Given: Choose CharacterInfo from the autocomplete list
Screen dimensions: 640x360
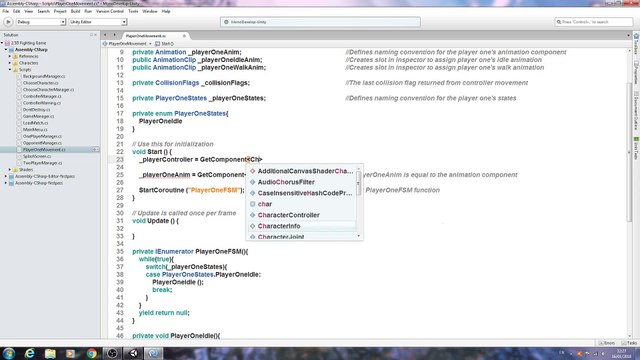Looking at the screenshot, I should point(302,226).
